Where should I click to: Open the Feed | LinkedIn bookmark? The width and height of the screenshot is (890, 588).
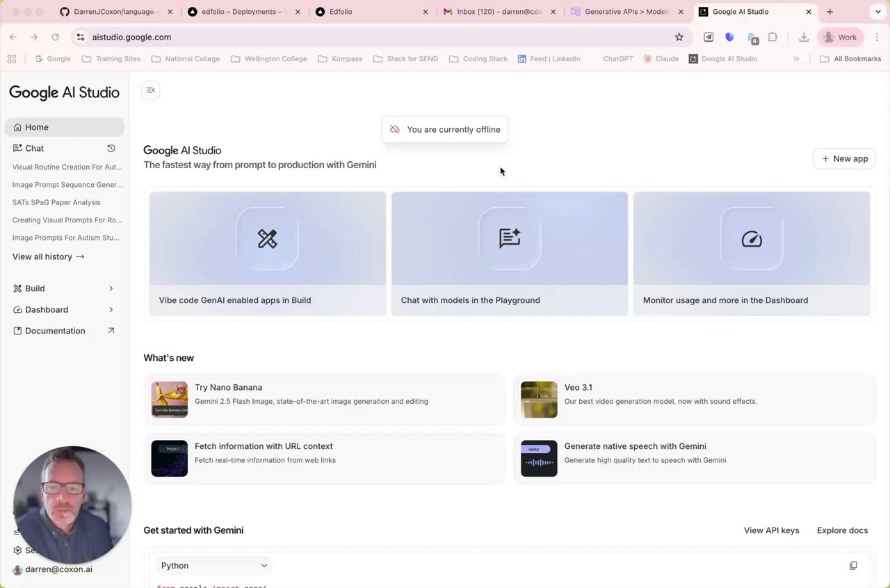pyautogui.click(x=549, y=59)
